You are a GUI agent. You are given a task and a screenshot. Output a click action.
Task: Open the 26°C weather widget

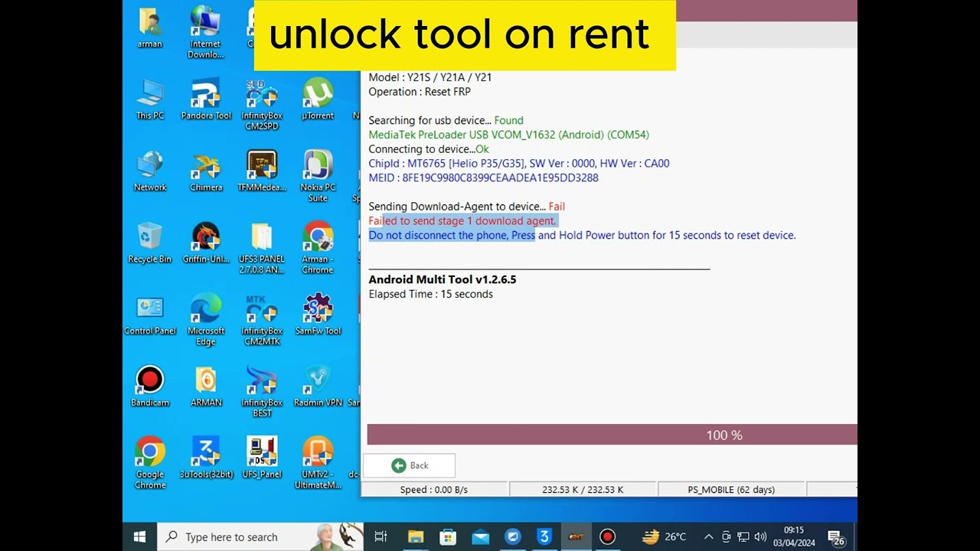point(664,537)
